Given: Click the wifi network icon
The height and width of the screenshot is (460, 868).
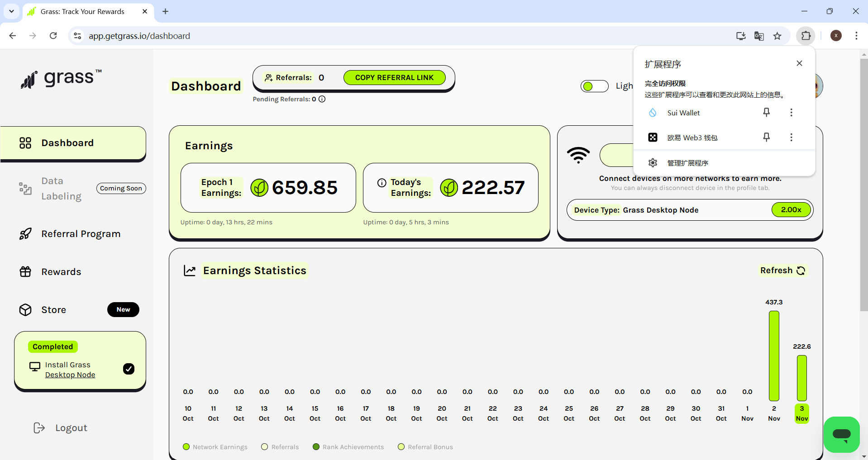Looking at the screenshot, I should [578, 155].
